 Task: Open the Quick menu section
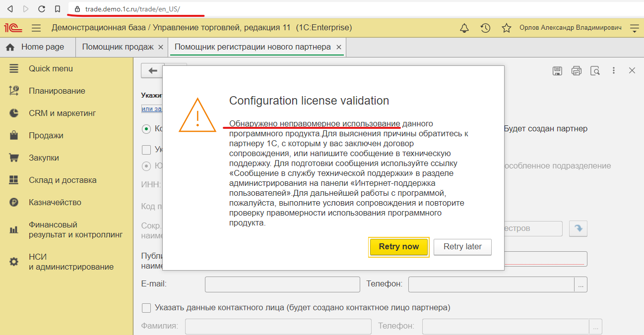[51, 68]
